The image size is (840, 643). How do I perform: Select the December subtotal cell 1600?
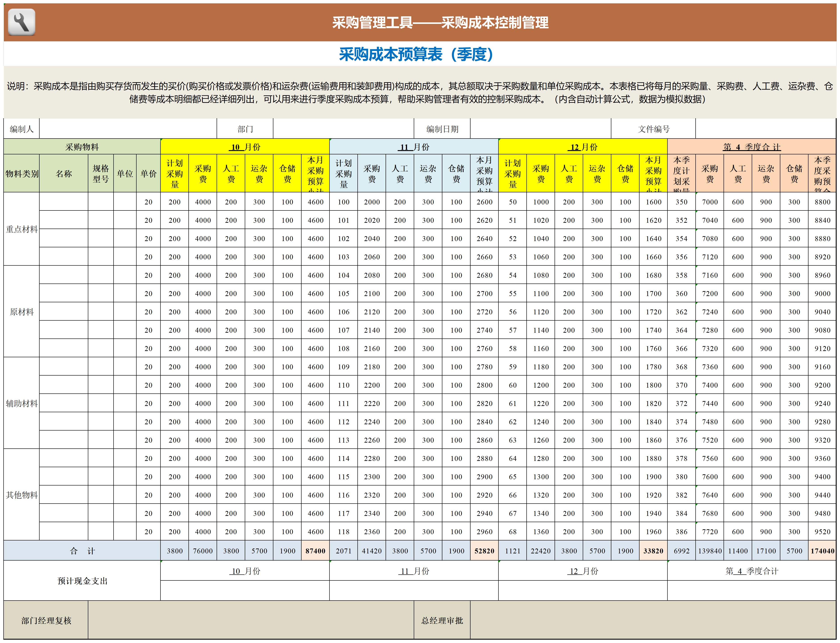[x=653, y=202]
